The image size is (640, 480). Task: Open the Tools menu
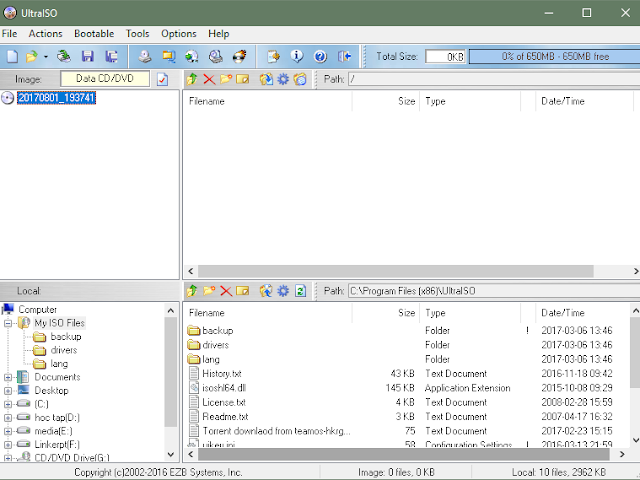point(137,34)
